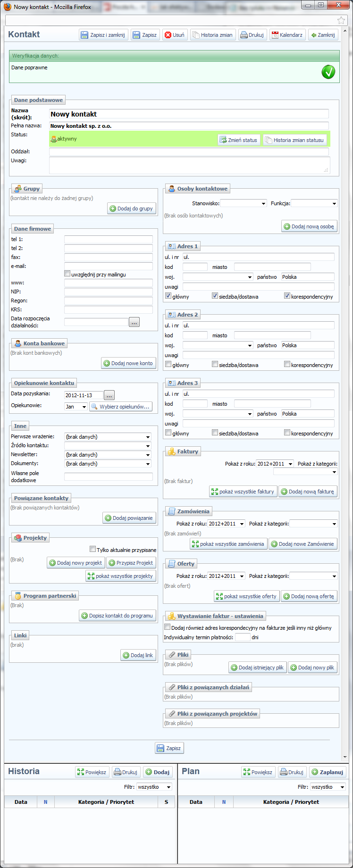Click 'Zapisz i zamknij' toolbar button
The width and height of the screenshot is (353, 868).
[x=103, y=35]
